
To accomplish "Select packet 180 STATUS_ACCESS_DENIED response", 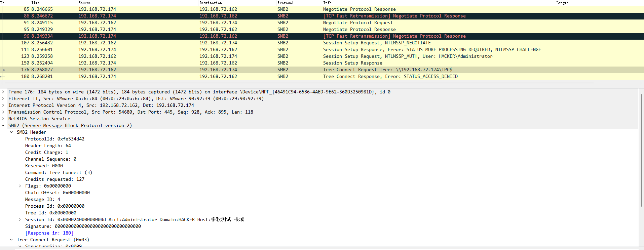I will click(322, 76).
